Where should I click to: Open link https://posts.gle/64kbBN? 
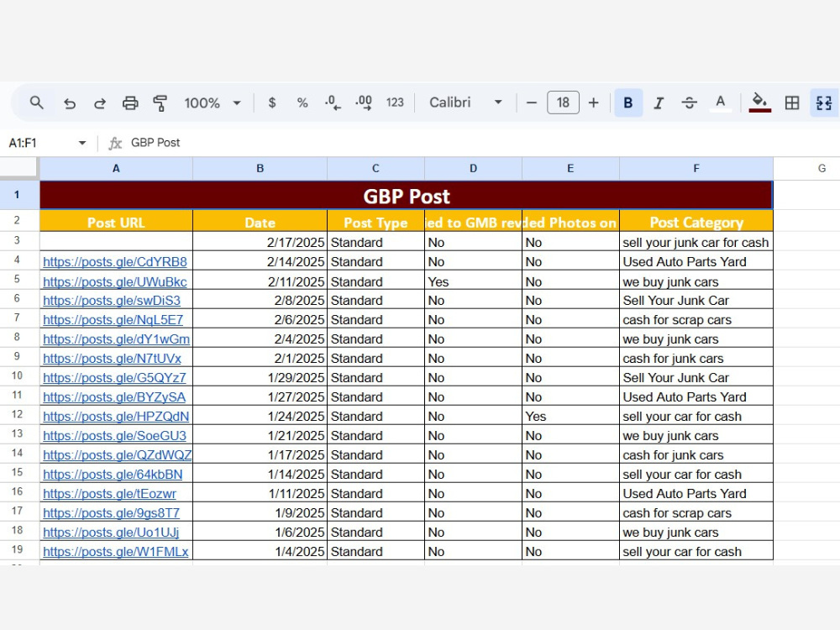coord(113,474)
